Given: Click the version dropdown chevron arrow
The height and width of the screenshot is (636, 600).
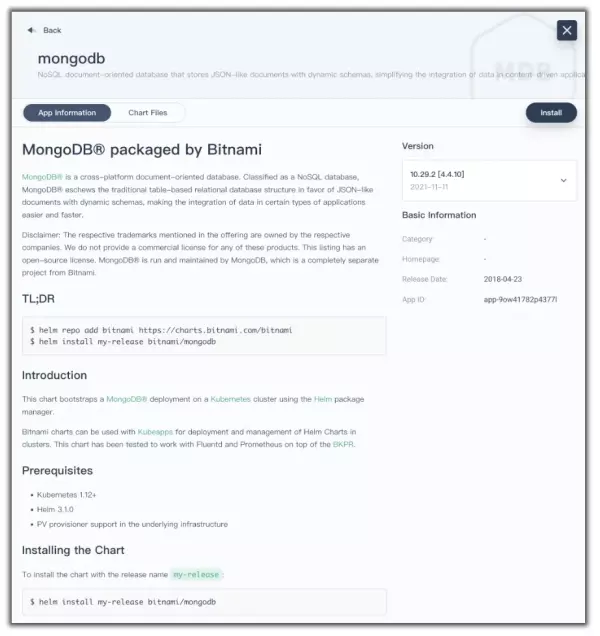Looking at the screenshot, I should coord(563,181).
